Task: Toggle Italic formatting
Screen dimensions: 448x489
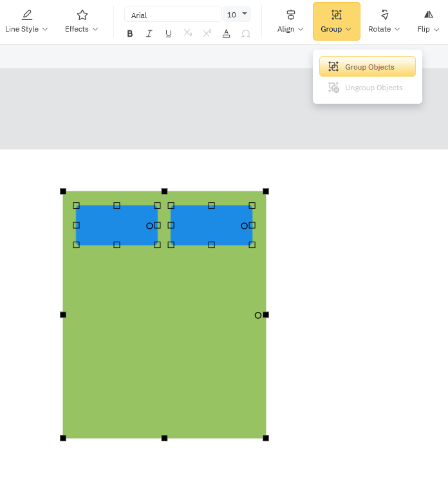Action: click(x=149, y=34)
